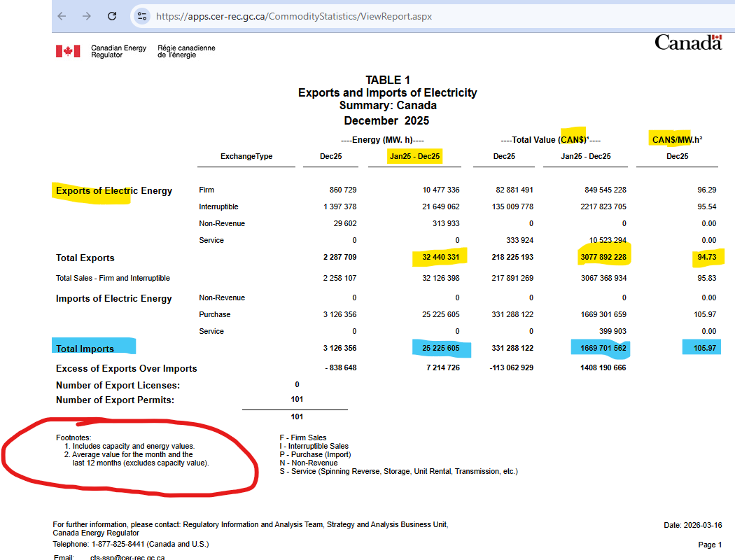Viewport: 735px width, 560px height.
Task: Click Non-Revenue yearly value 313 933
Action: (446, 223)
